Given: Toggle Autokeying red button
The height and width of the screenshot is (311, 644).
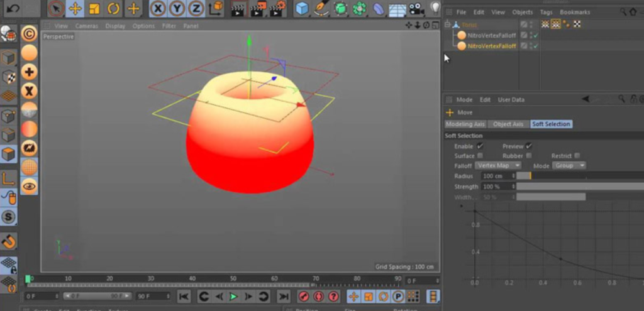Looking at the screenshot, I should coord(318,296).
